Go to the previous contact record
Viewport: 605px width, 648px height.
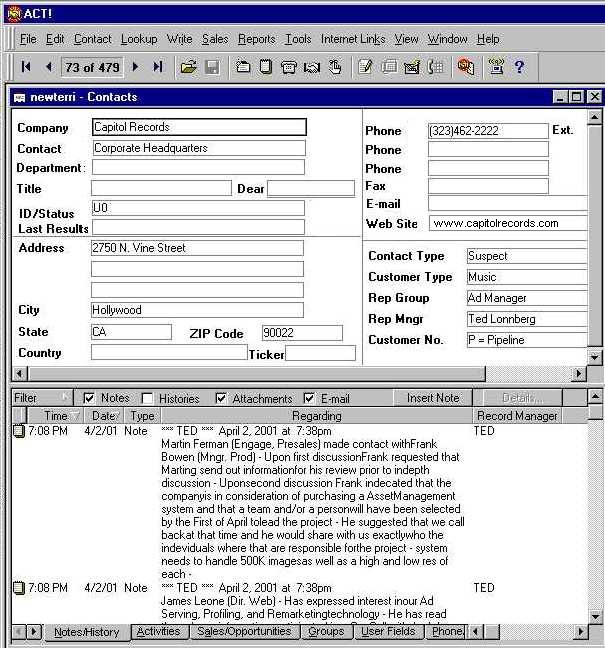(49, 67)
